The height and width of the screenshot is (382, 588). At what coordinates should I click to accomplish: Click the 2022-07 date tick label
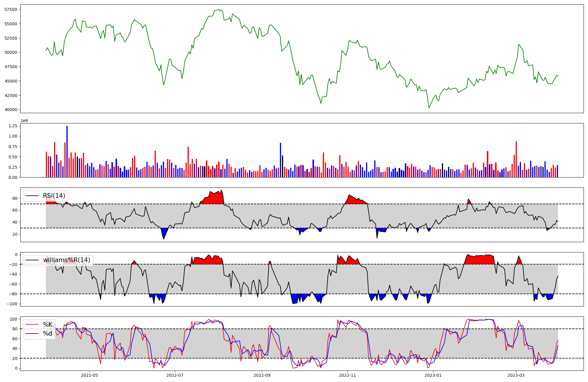tap(175, 375)
